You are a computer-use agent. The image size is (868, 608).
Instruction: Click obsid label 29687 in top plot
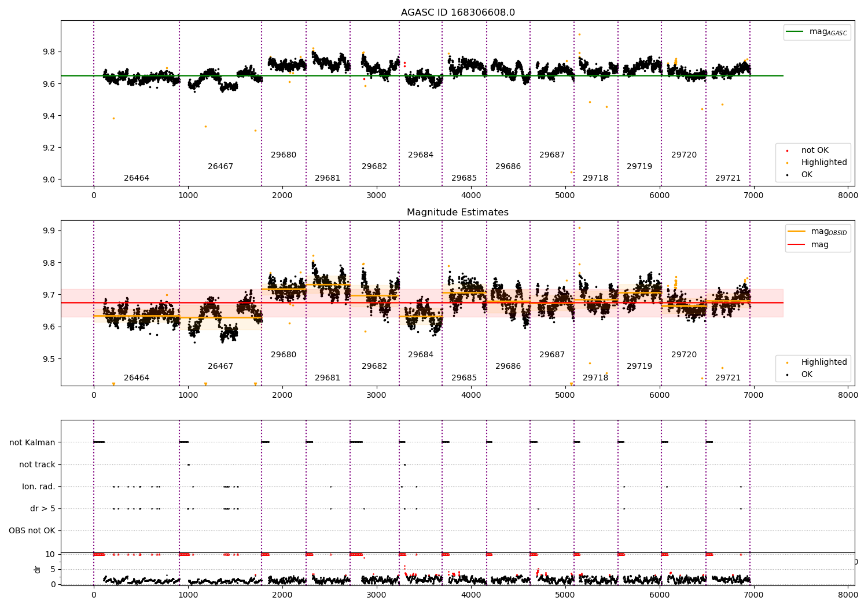point(552,155)
